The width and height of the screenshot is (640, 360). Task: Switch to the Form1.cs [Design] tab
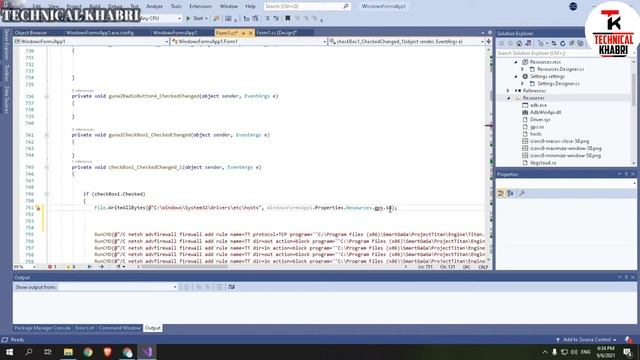(x=276, y=33)
